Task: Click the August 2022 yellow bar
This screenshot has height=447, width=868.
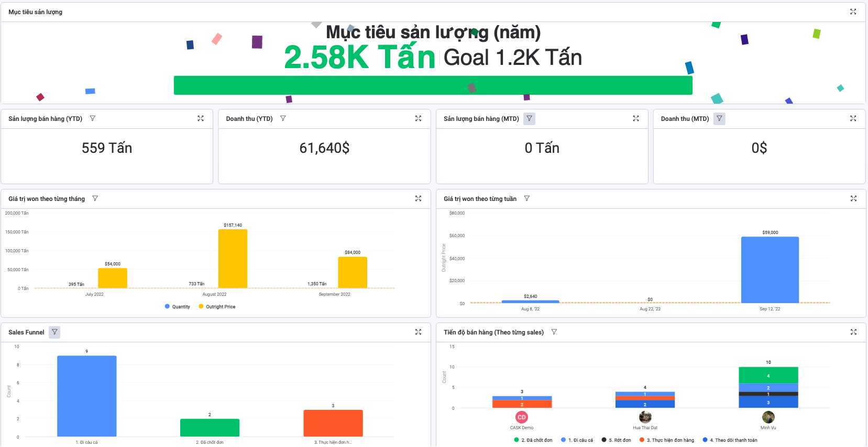Action: (233, 259)
